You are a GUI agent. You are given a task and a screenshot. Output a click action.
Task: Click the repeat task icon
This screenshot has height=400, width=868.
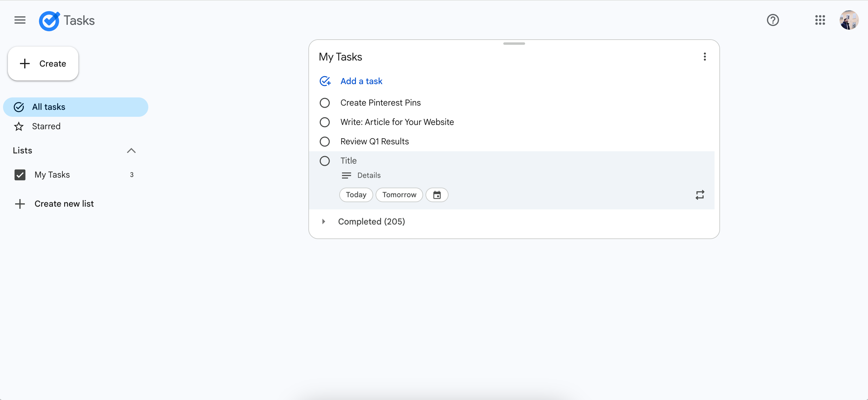[x=699, y=195]
